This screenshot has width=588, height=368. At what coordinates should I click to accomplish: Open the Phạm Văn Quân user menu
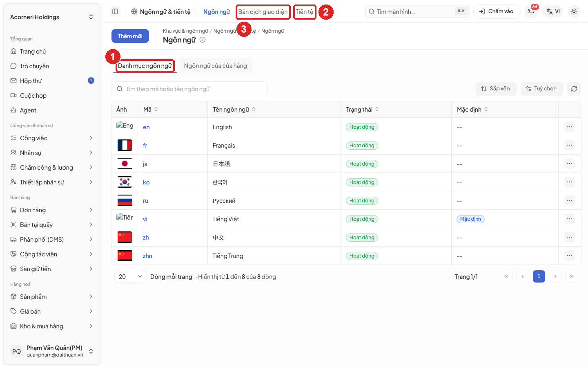click(x=52, y=351)
